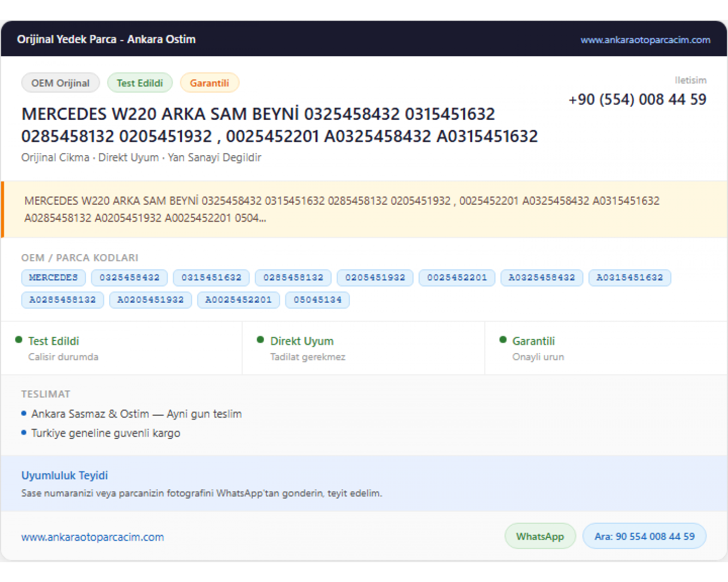Open the WhatsApp contact button
This screenshot has height=582, width=728.
540,536
